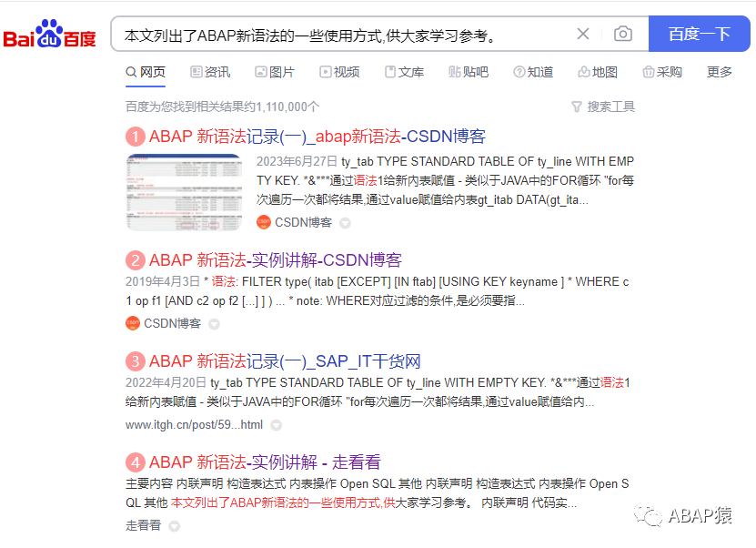
Task: Expand dropdown arrow next to 走看看
Action: [175, 526]
